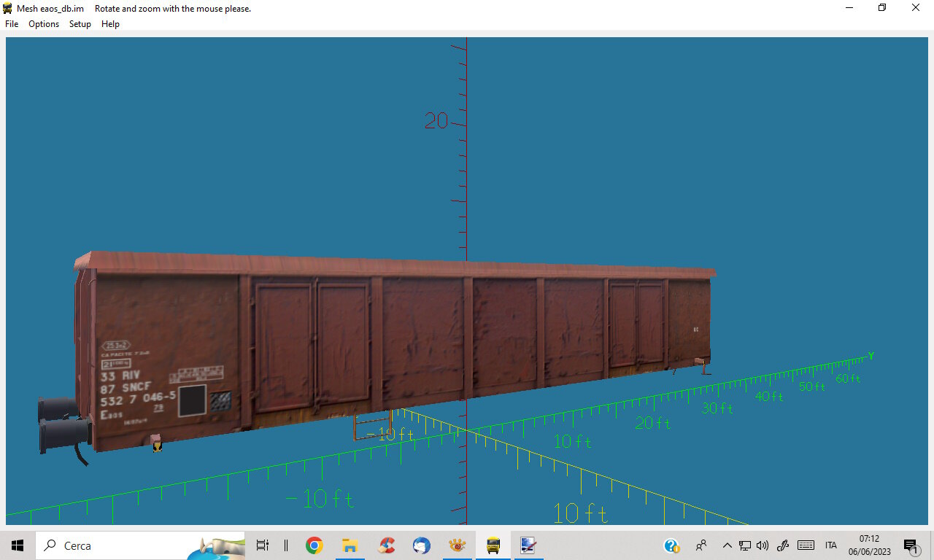Click the green '60ft' axis label
This screenshot has width=934, height=560.
tap(848, 378)
